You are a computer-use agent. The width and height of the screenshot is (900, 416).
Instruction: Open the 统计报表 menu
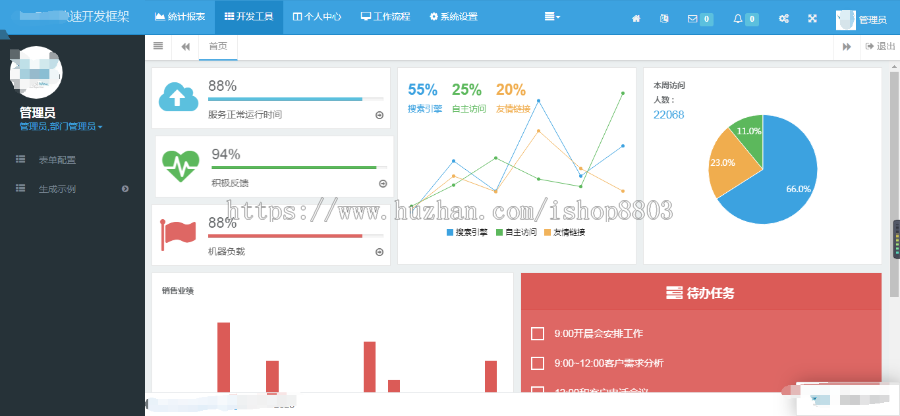(180, 17)
